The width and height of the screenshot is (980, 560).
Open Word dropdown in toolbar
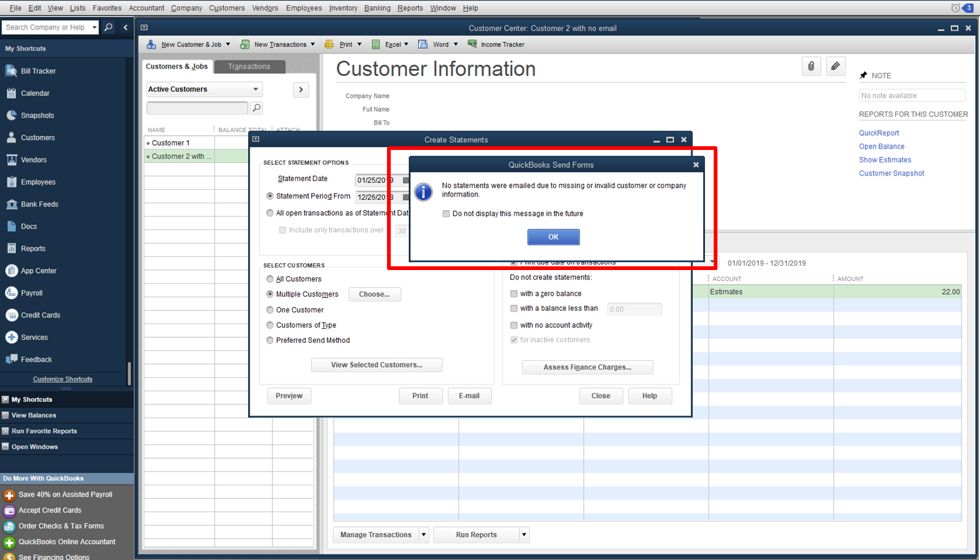[x=455, y=44]
